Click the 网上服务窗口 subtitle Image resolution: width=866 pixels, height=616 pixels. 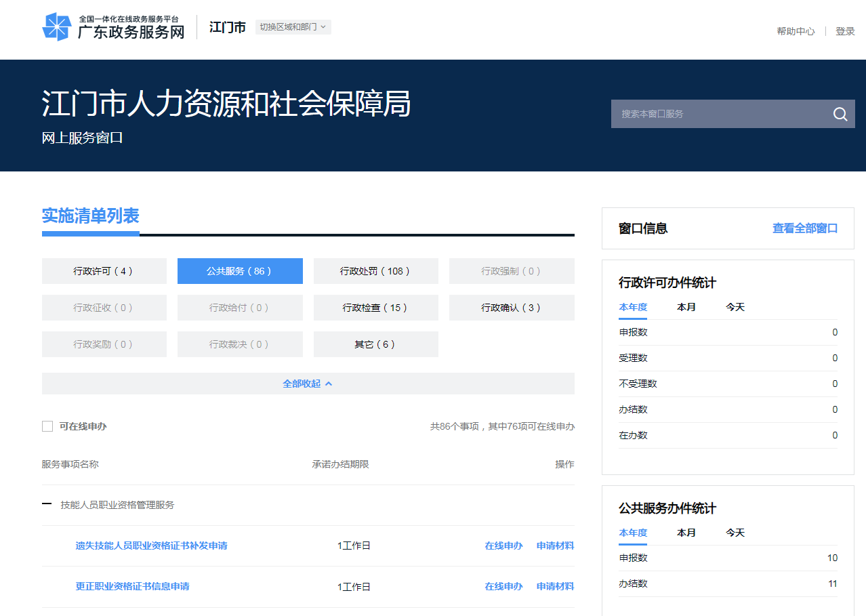click(x=82, y=138)
